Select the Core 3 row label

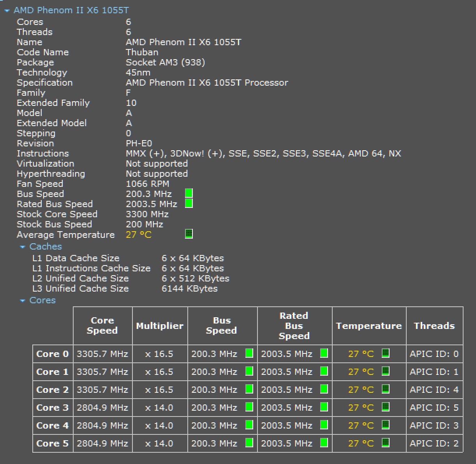(53, 408)
